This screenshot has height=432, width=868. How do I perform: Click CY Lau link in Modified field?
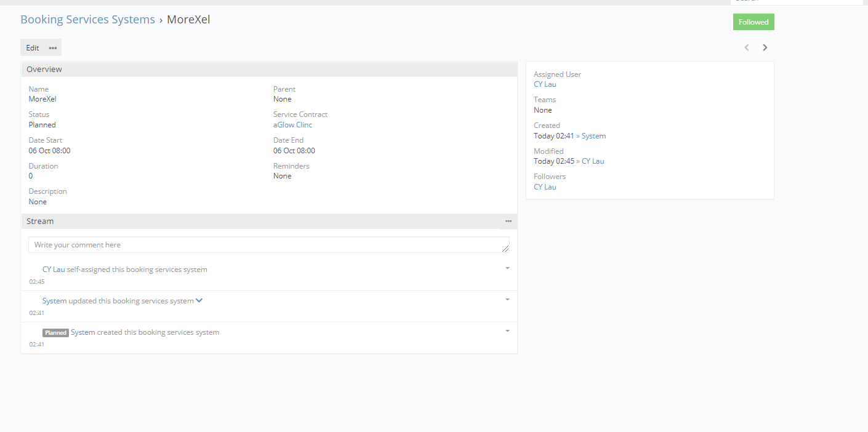click(x=593, y=161)
